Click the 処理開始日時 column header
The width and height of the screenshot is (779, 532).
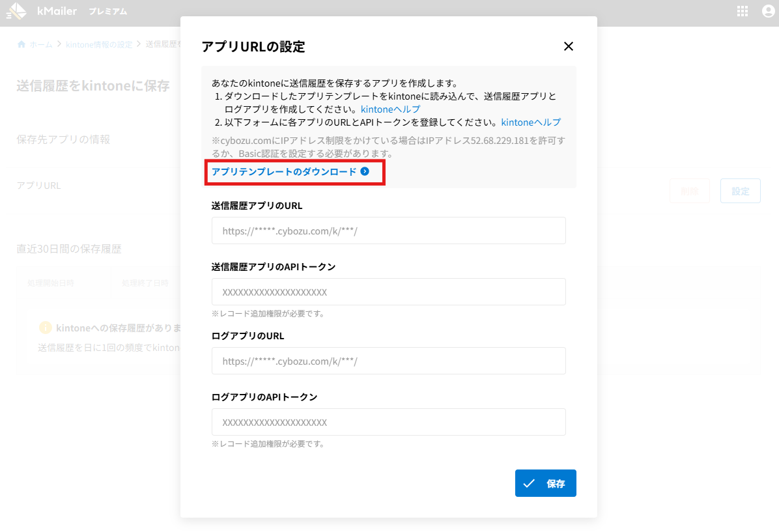coord(51,283)
